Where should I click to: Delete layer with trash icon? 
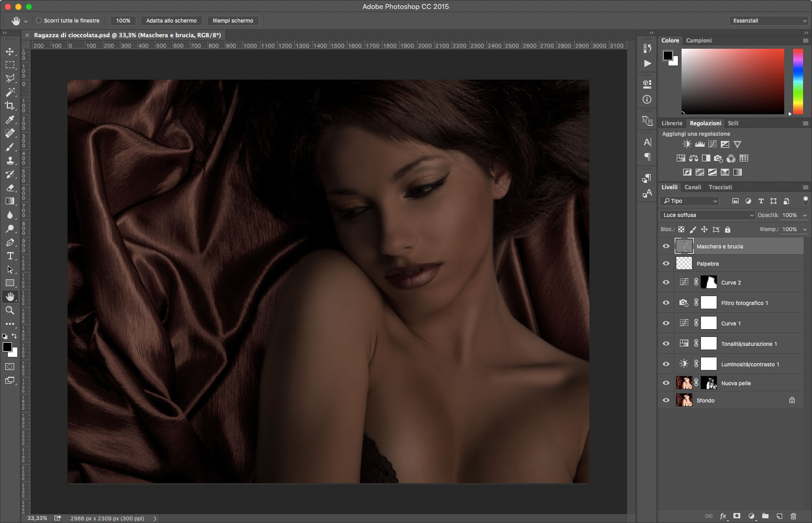point(793,516)
